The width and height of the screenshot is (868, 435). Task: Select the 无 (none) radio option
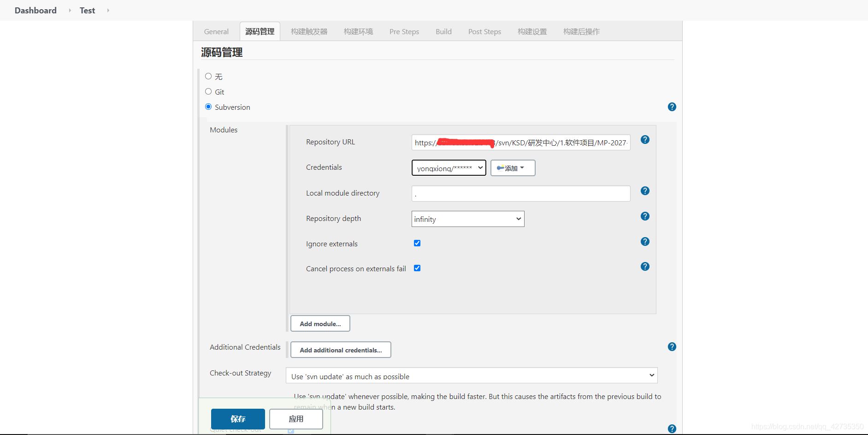208,76
